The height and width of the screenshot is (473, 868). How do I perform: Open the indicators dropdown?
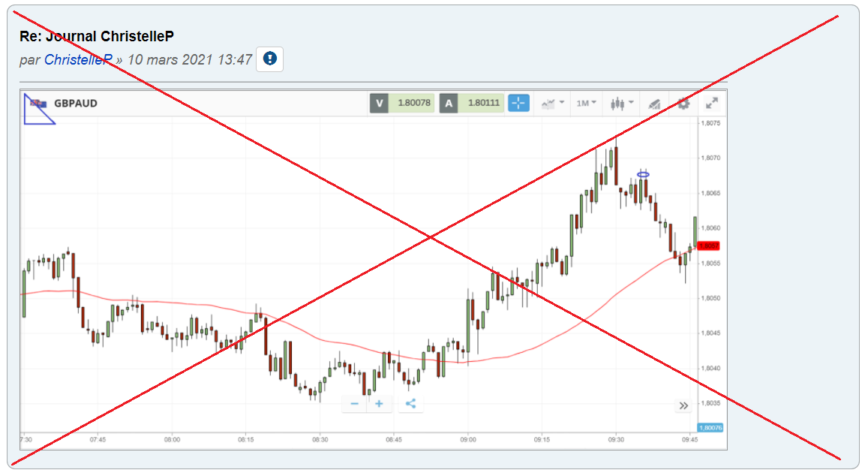552,104
